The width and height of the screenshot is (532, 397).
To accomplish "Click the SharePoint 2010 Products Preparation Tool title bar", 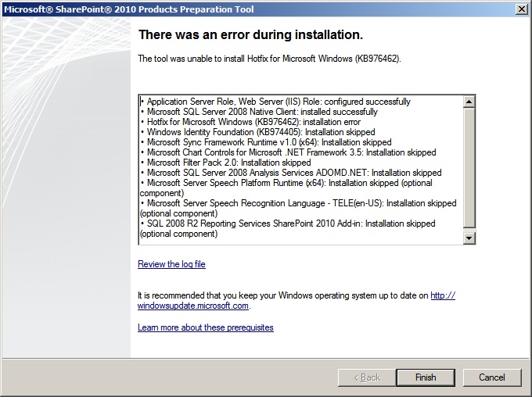I will [235, 8].
